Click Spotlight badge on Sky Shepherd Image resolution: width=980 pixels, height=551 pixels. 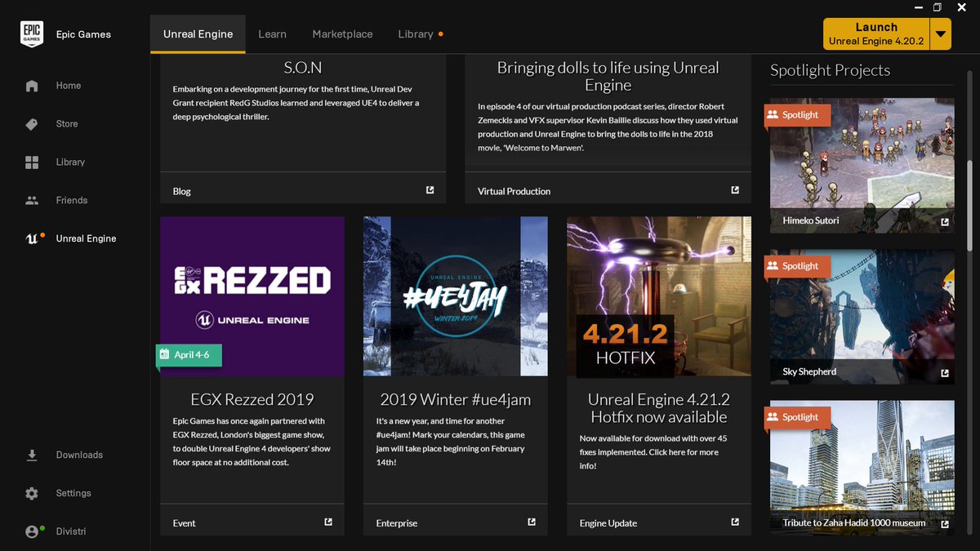(x=798, y=266)
